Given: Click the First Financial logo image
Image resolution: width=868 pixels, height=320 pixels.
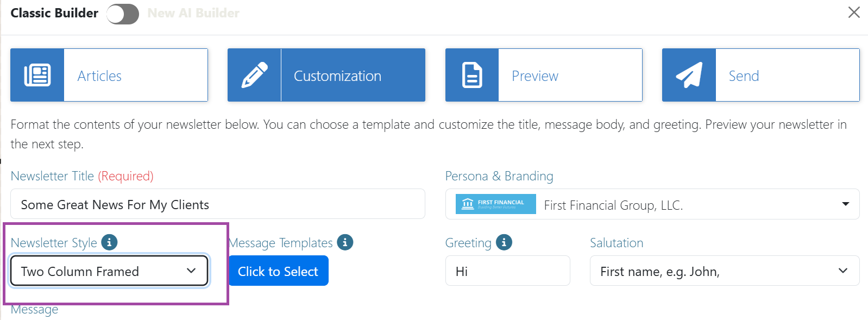Looking at the screenshot, I should 495,204.
